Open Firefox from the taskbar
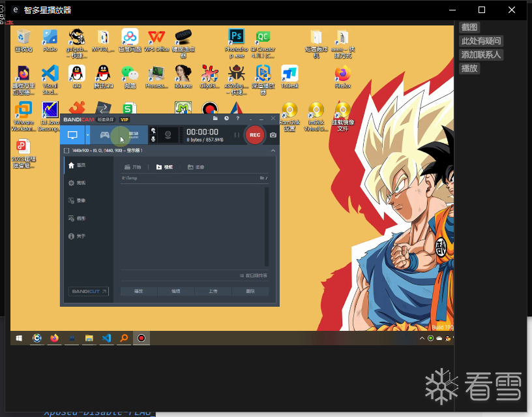 coord(54,338)
